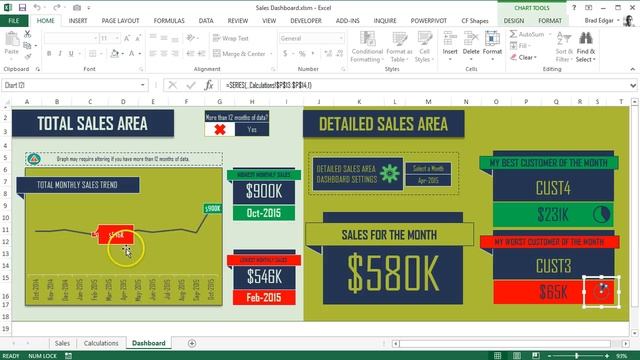Click the Fill Color bucket icon
This screenshot has width=640, height=360.
pos(115,53)
